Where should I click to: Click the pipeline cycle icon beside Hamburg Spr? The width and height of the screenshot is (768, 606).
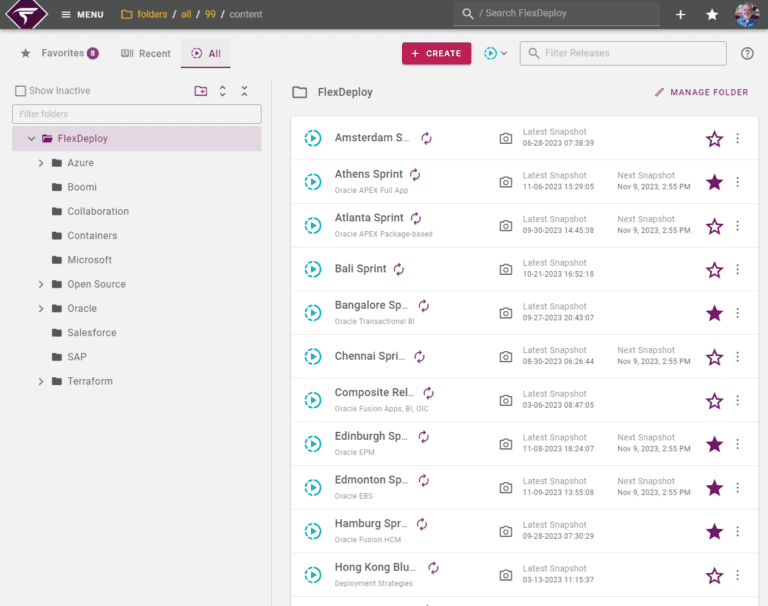[x=422, y=524]
